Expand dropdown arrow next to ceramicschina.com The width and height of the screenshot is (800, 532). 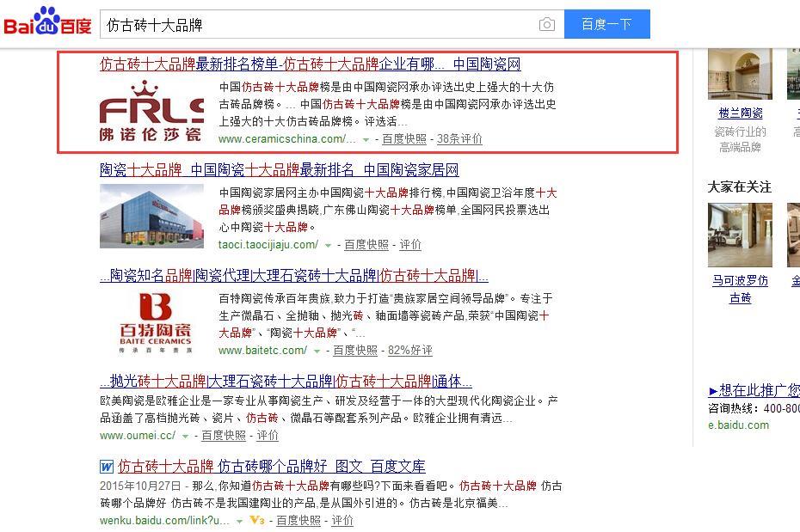pos(366,139)
